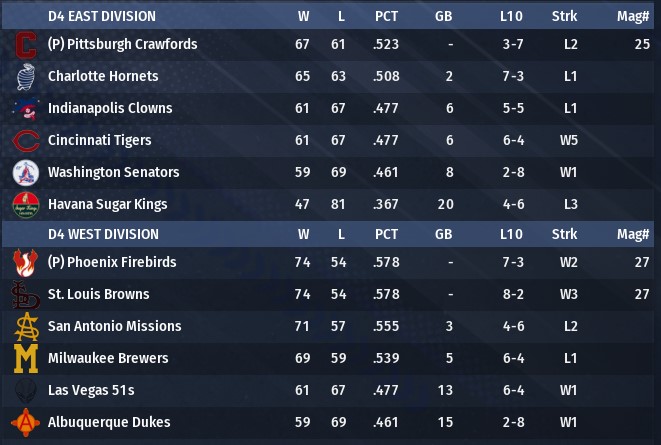Click the Cincinnati Tigers team logo
Viewport: 661px width, 445px height.
coord(25,141)
